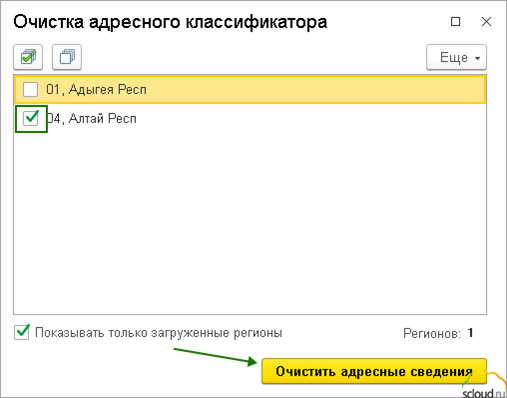This screenshot has height=398, width=507.
Task: Click the Регионов: count label
Action: (432, 333)
